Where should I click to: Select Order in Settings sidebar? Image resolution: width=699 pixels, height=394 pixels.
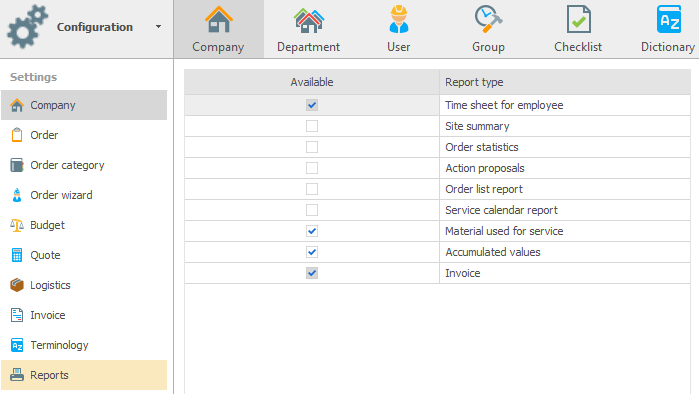(84, 135)
